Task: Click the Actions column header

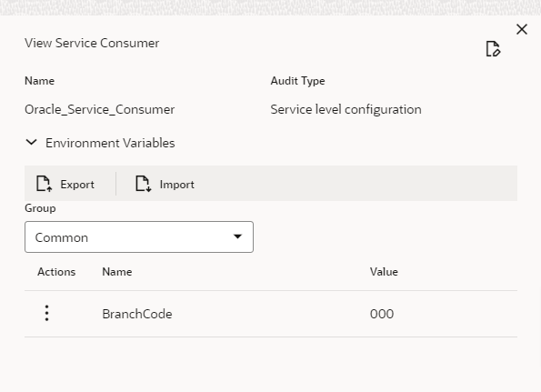Action: [x=56, y=272]
